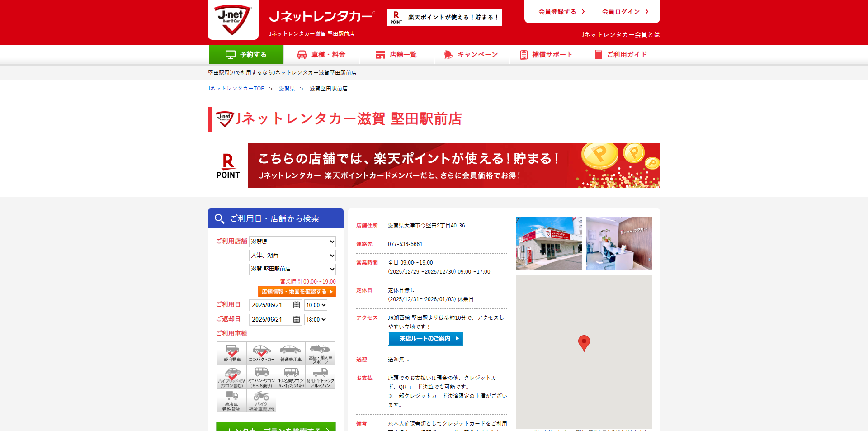The height and width of the screenshot is (431, 868).
Task: Toggle 普通乗用車 vehicle type
Action: click(x=291, y=353)
